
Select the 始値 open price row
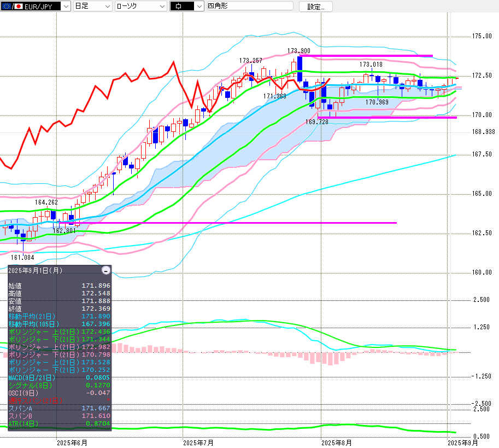[x=60, y=286]
